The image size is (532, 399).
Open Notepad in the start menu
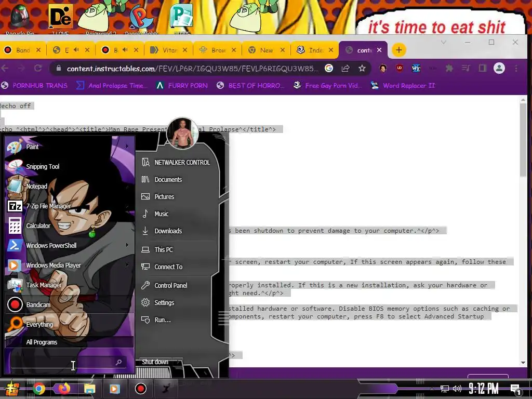[x=69, y=186]
